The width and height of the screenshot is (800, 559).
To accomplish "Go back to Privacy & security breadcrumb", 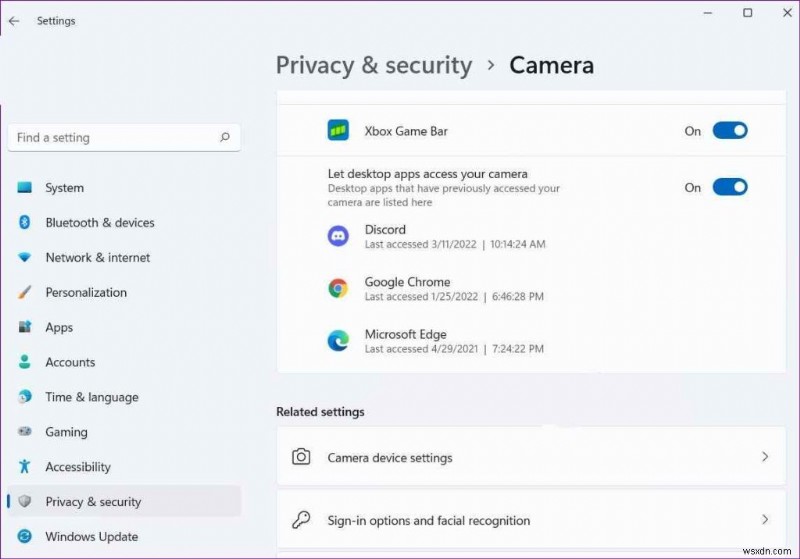I will (x=374, y=65).
